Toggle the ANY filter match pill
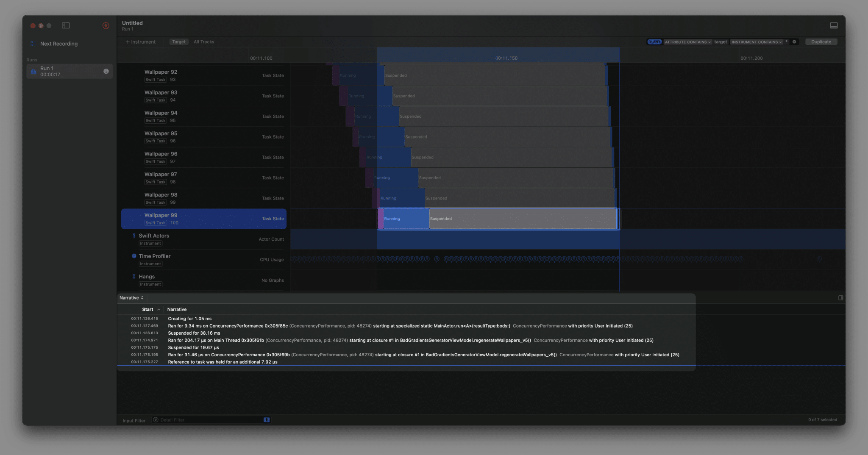868x455 pixels. pyautogui.click(x=654, y=42)
